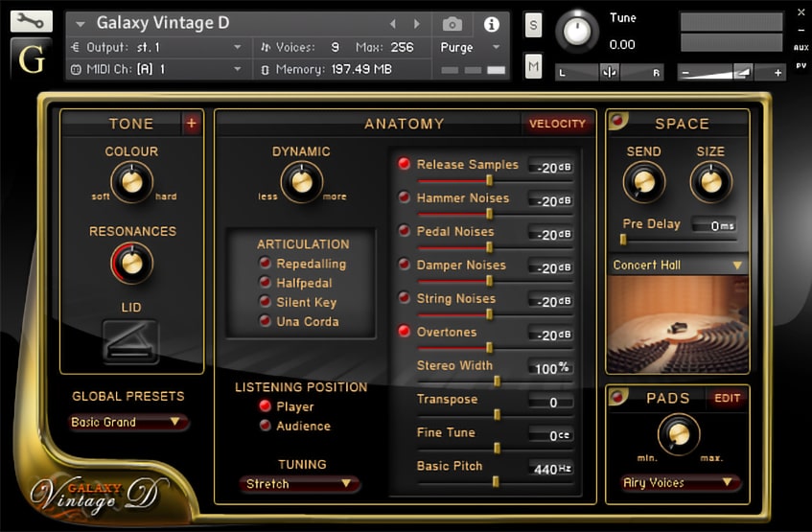Open the Concert Hall dropdown
Viewport: 812px width, 532px height.
[678, 266]
